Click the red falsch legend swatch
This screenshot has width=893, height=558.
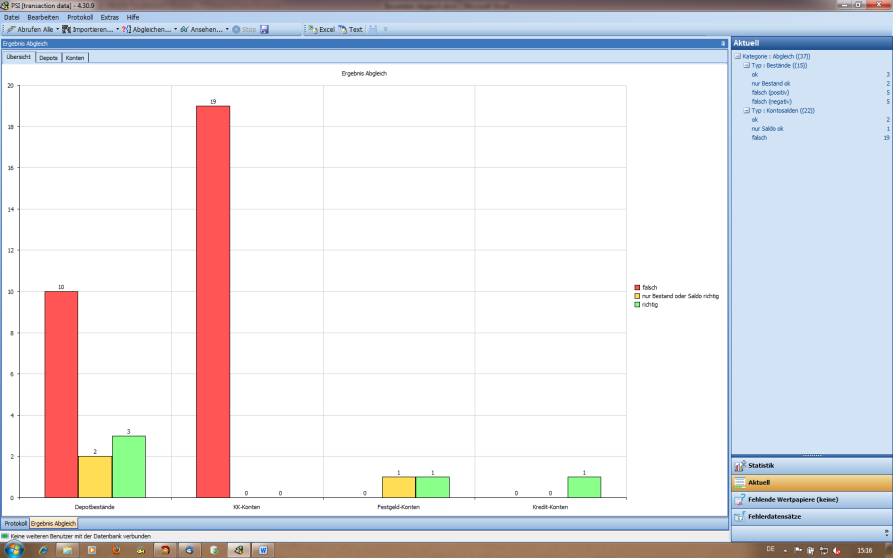[x=637, y=288]
